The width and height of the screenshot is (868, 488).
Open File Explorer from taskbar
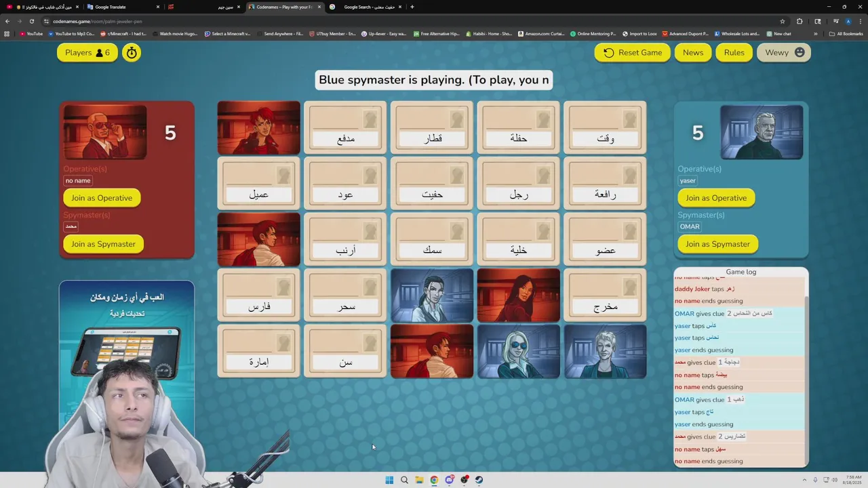419,480
